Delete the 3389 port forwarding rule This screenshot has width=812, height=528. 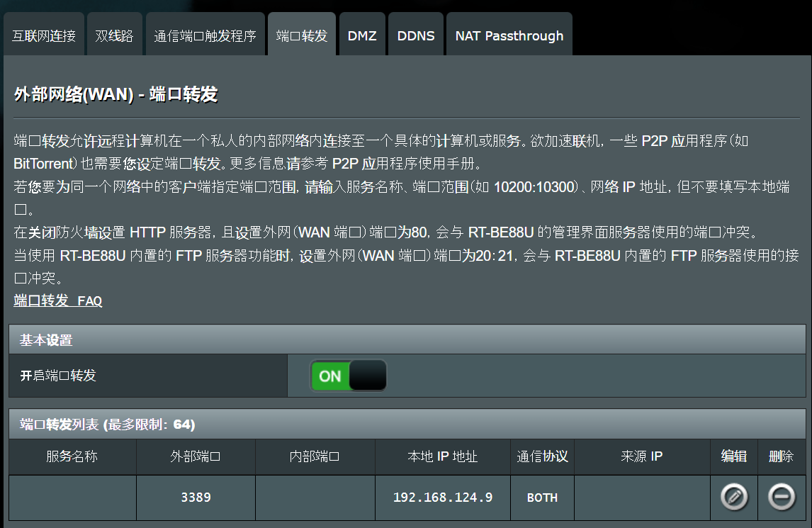pos(782,498)
